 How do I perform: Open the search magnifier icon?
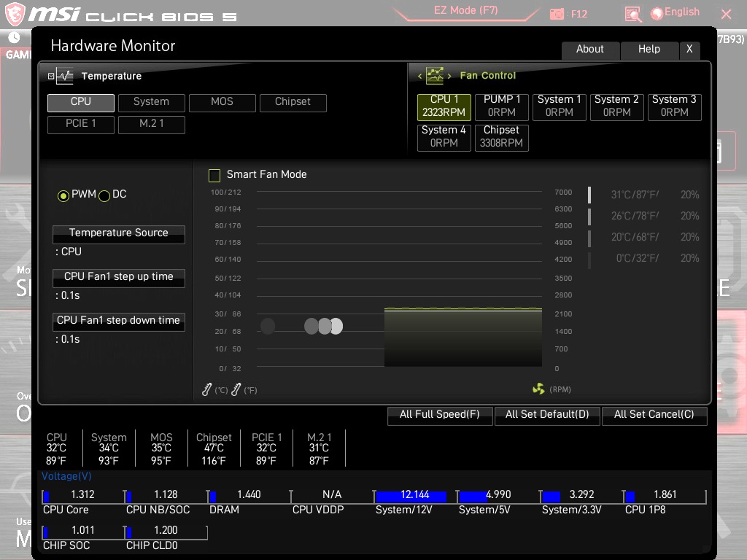point(633,14)
